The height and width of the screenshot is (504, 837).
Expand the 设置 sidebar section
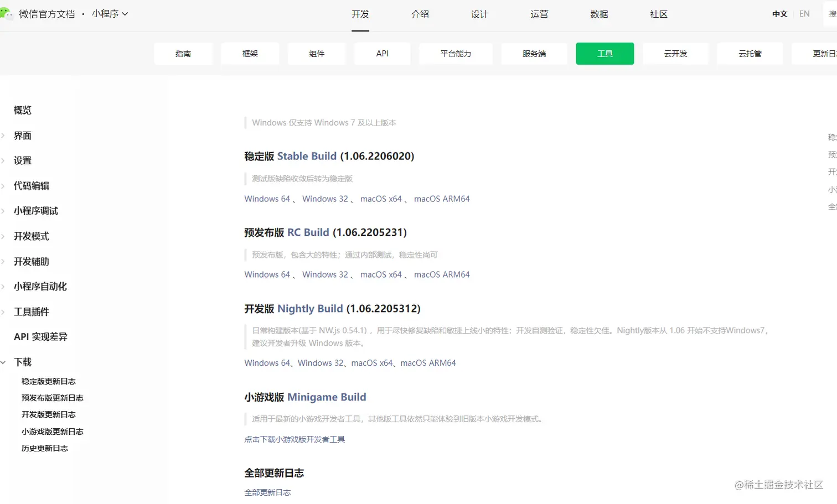click(23, 160)
